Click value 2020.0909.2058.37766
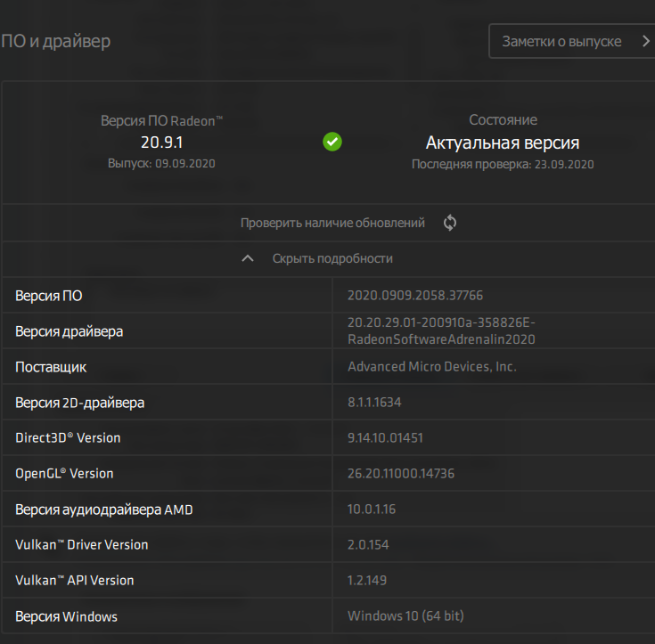 click(x=415, y=295)
